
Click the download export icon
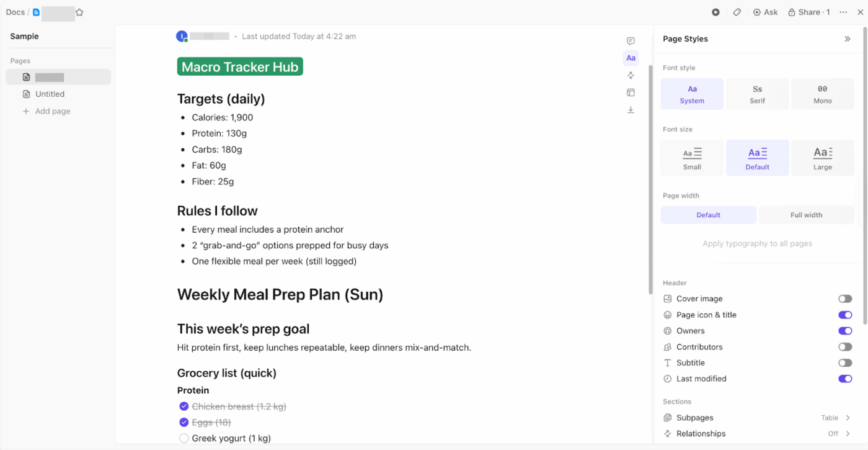pyautogui.click(x=631, y=110)
